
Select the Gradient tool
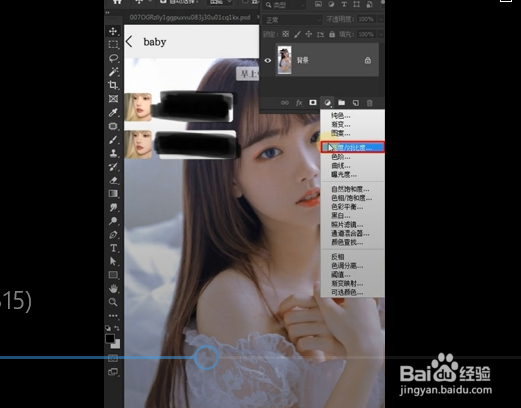pos(113,194)
